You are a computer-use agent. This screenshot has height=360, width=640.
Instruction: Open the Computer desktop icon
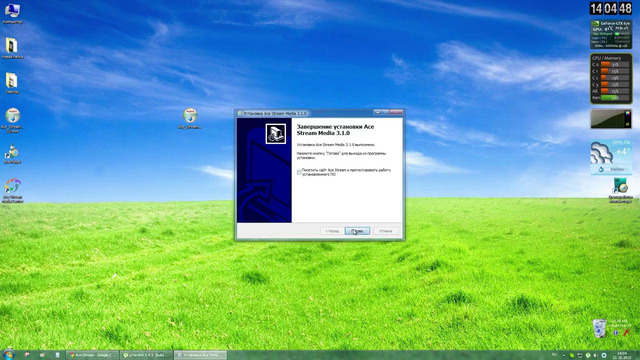click(12, 13)
